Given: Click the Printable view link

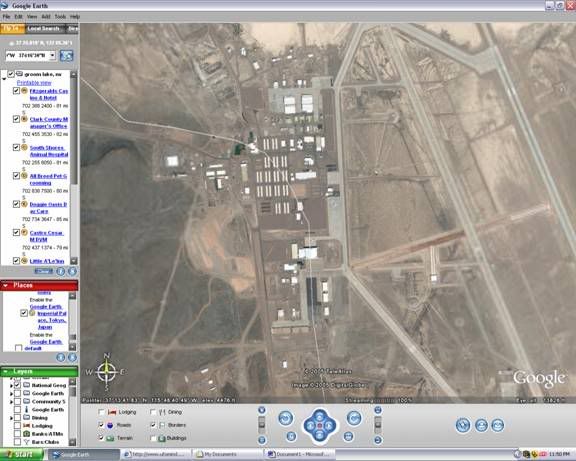Looking at the screenshot, I should [34, 83].
